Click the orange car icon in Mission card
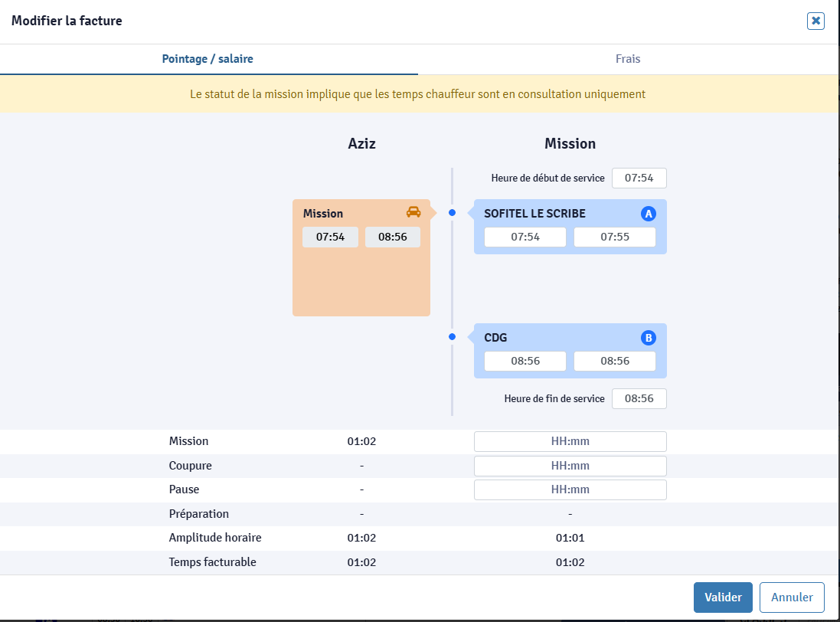 [x=413, y=212]
